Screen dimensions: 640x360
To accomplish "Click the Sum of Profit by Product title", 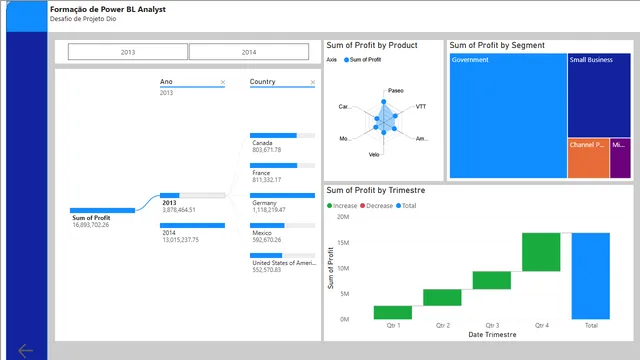I will [x=372, y=45].
